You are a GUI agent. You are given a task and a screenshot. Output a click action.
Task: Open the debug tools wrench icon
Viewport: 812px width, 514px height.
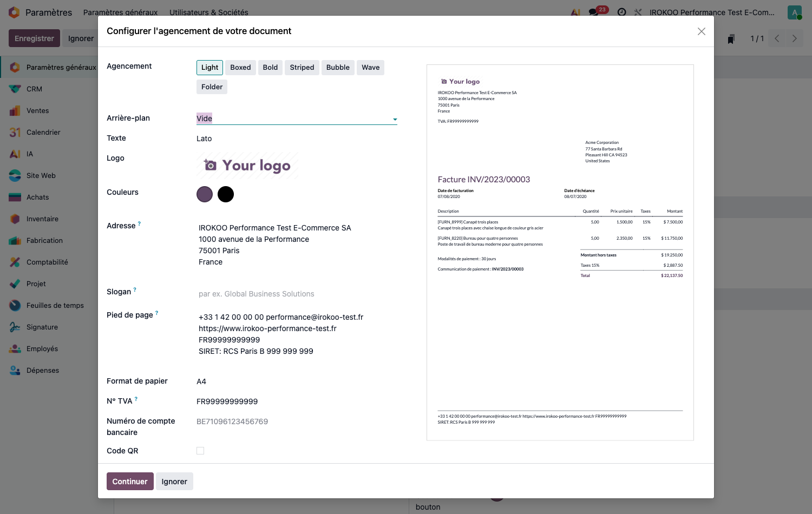click(x=638, y=12)
